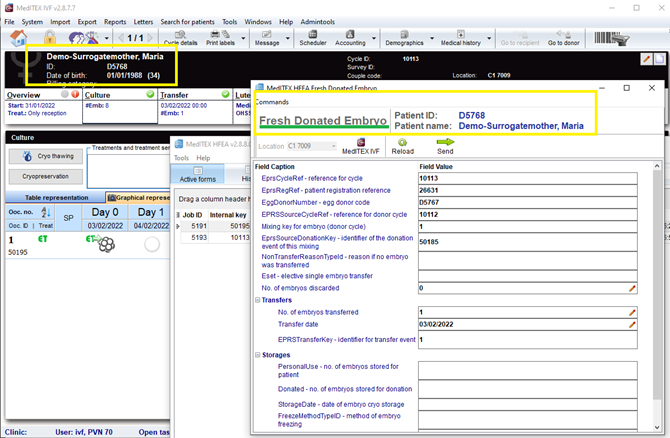The height and width of the screenshot is (438, 670).
Task: Open the Scheduler
Action: tap(313, 38)
